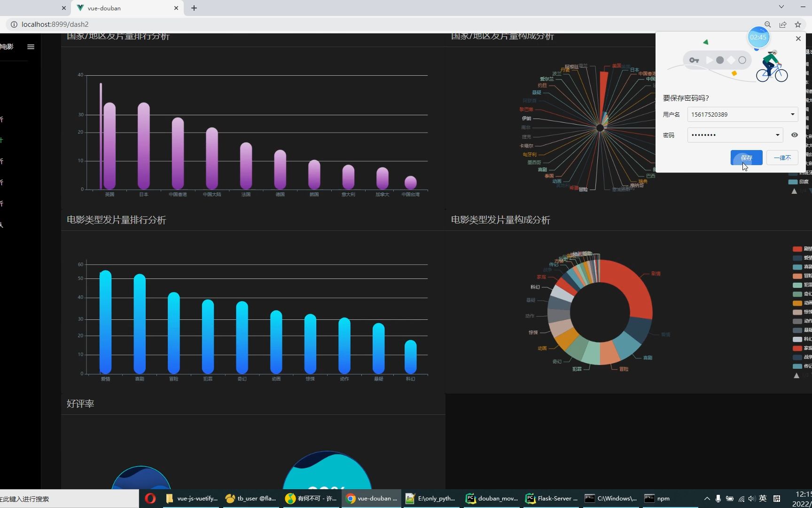Open the npm terminal in the taskbar

[657, 498]
